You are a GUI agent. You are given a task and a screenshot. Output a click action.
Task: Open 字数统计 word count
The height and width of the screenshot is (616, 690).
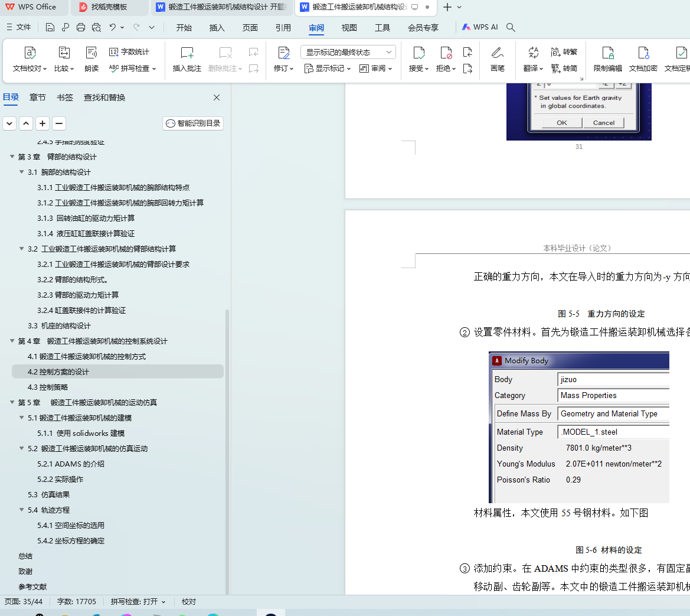click(129, 52)
